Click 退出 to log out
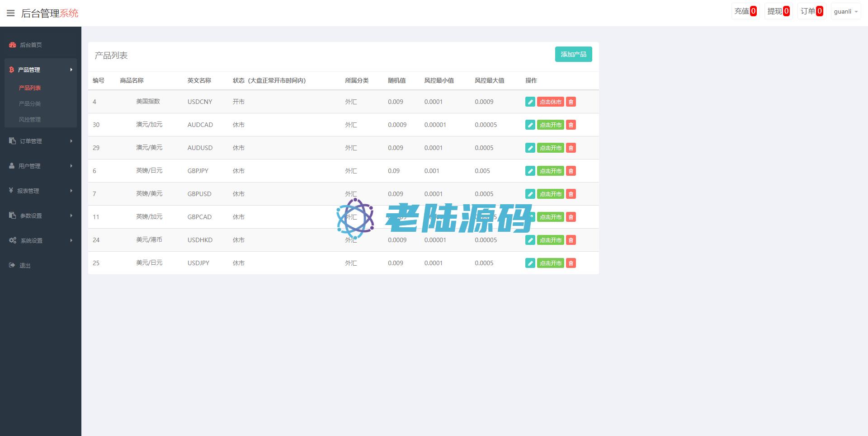 point(25,266)
